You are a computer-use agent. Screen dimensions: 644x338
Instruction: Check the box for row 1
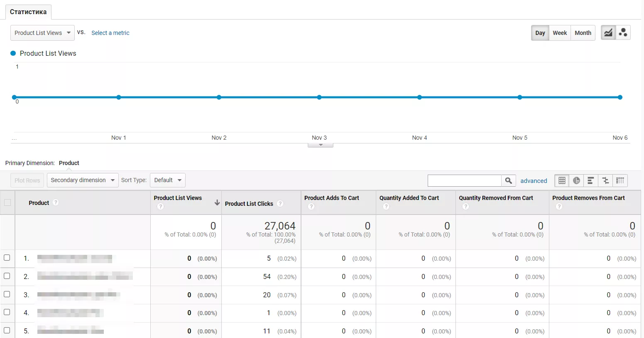tap(7, 258)
